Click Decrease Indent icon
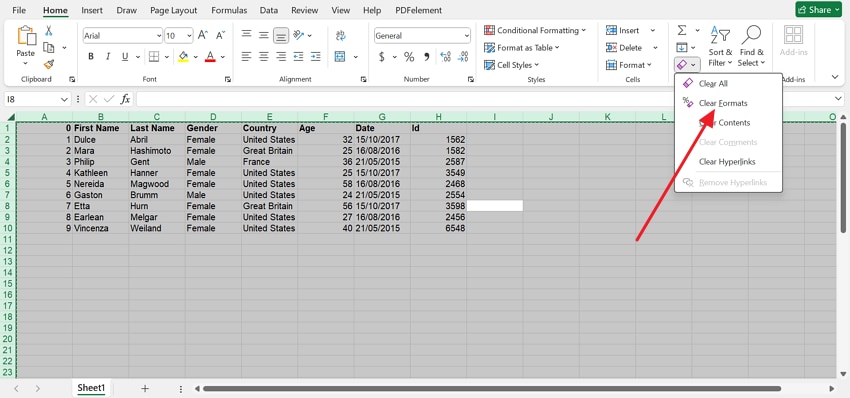The height and width of the screenshot is (398, 850). 298,56
